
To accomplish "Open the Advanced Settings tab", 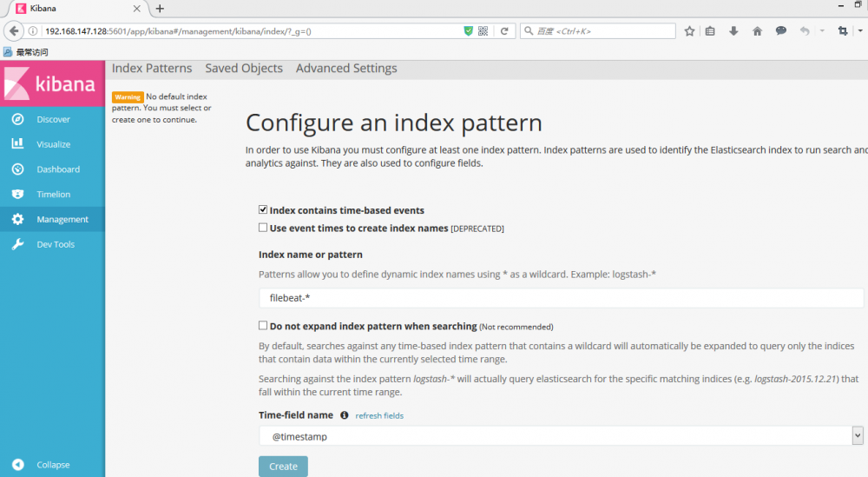I will tap(346, 69).
